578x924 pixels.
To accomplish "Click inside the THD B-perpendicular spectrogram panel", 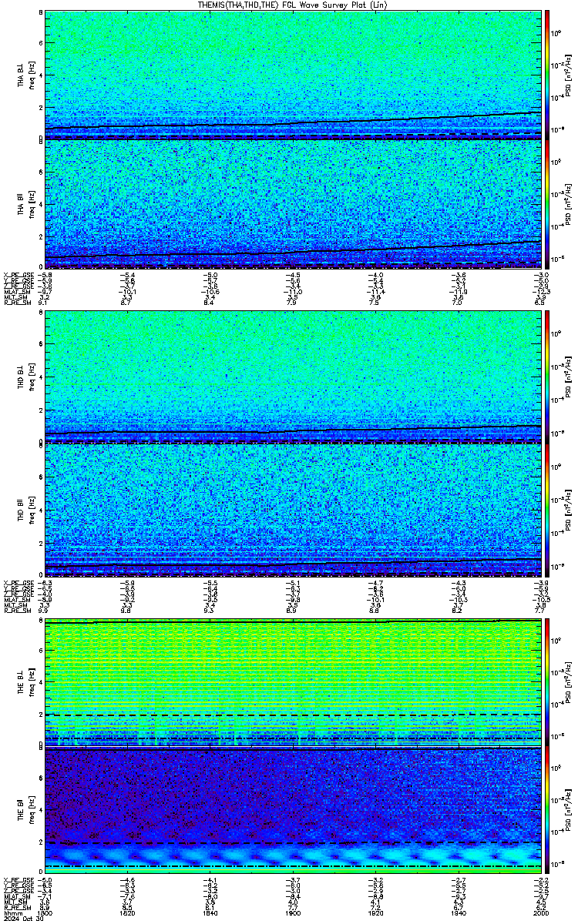I will point(293,377).
